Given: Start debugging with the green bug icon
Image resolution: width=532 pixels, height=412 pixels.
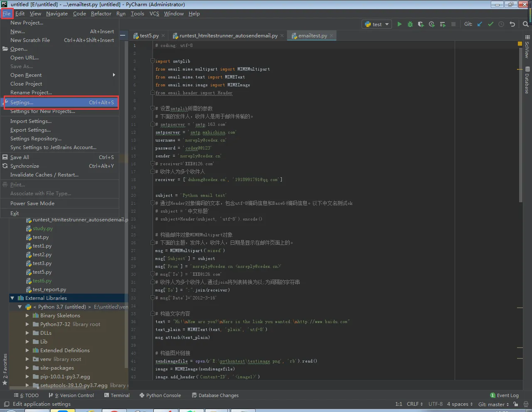Looking at the screenshot, I should pyautogui.click(x=410, y=24).
